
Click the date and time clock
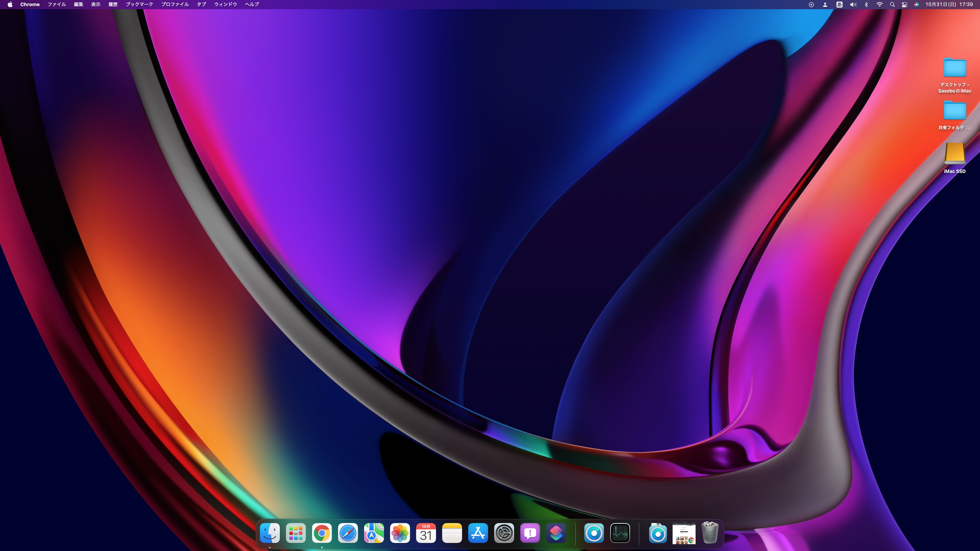(949, 5)
